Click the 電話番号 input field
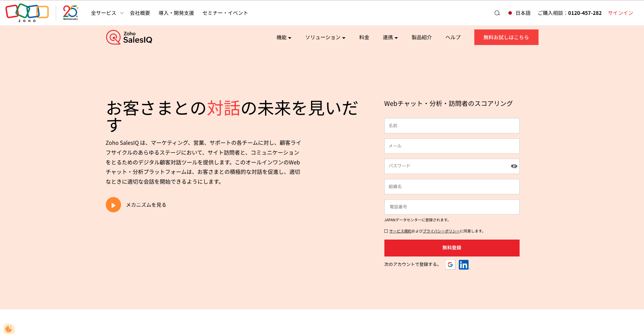This screenshot has height=336, width=644. (452, 207)
